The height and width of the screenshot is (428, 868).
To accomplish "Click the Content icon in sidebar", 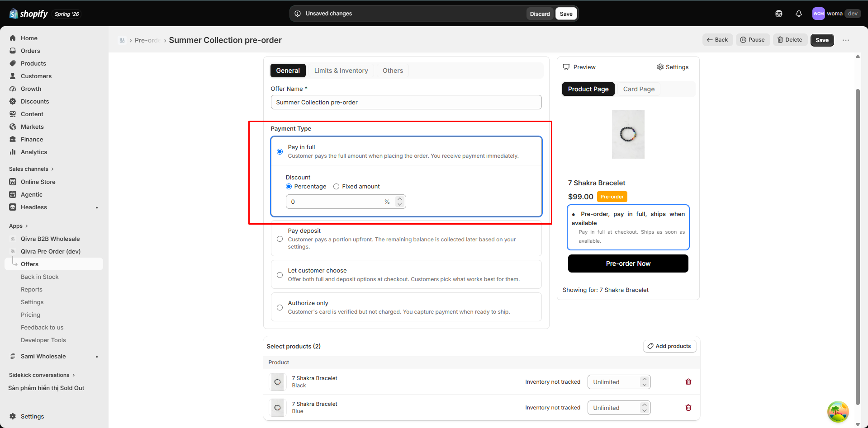I will tap(13, 114).
